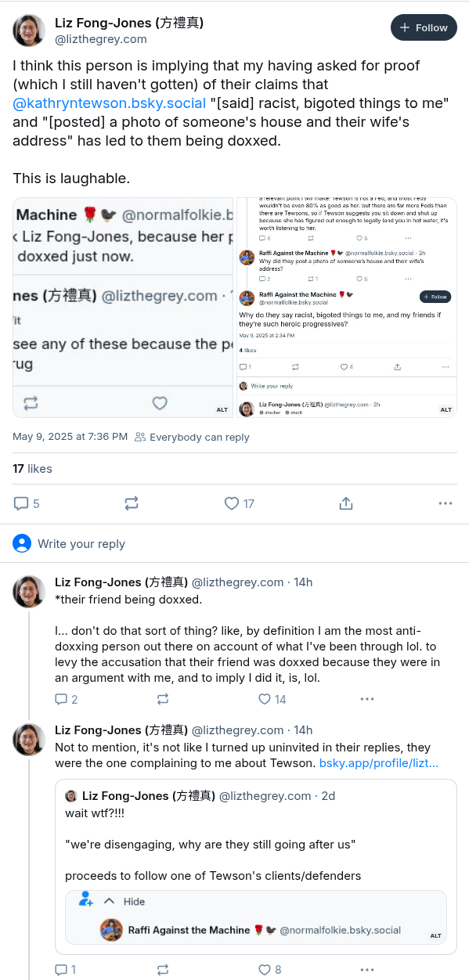This screenshot has height=980, width=469.
Task: Repost the 'their friend being doxxed' reply
Action: (x=163, y=699)
